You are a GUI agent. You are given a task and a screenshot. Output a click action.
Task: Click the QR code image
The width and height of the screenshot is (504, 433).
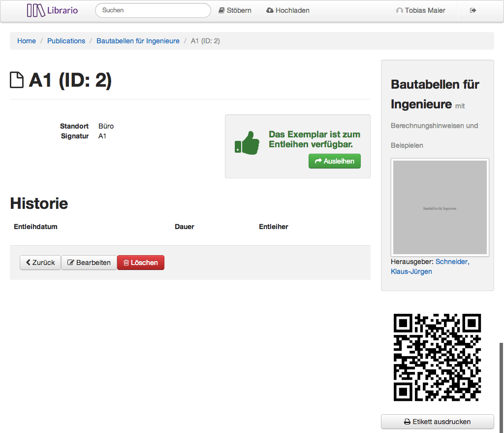tap(437, 357)
